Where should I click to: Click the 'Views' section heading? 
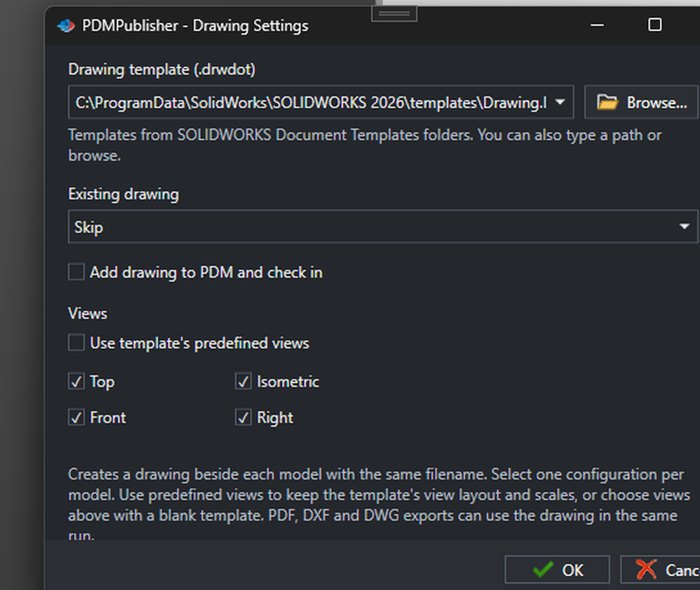click(87, 314)
